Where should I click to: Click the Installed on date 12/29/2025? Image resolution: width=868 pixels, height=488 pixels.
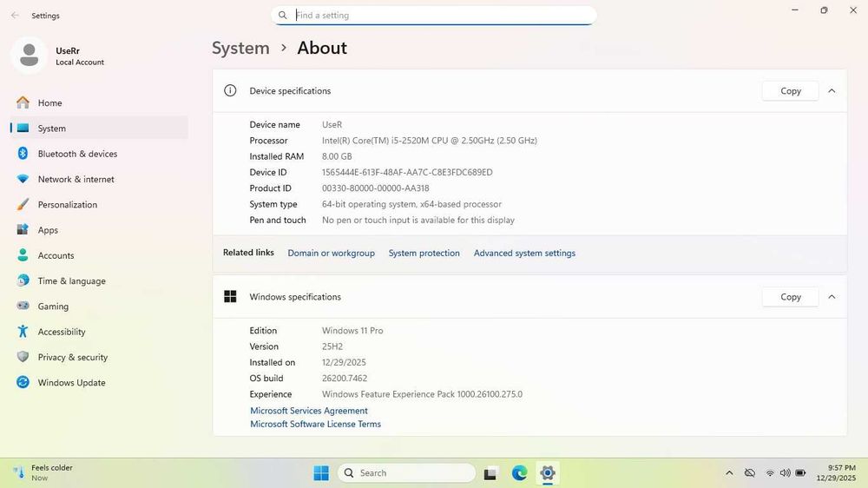(x=344, y=362)
